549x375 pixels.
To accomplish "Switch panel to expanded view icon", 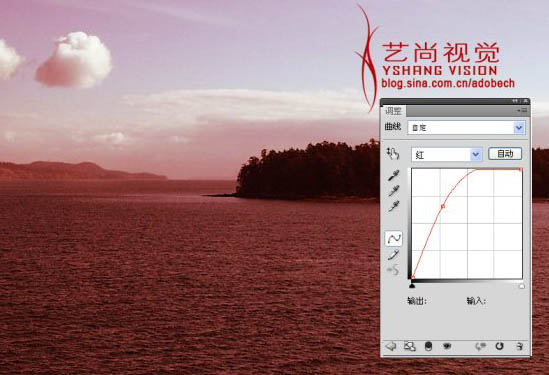I will [x=410, y=346].
